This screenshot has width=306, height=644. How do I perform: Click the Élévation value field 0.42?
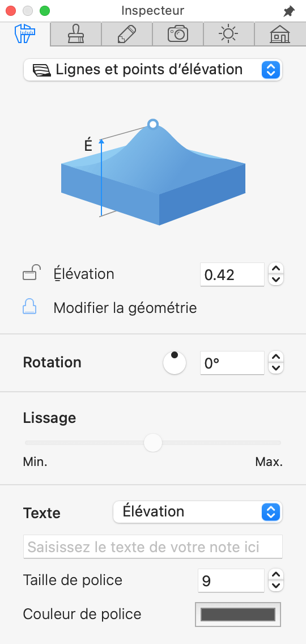tap(232, 274)
